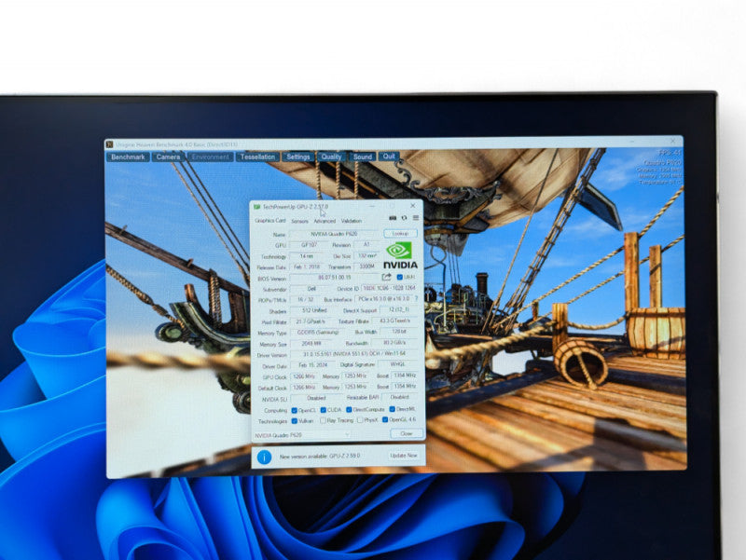This screenshot has width=746, height=560.
Task: Click the Shaders 512 Unified field
Action: (x=314, y=310)
